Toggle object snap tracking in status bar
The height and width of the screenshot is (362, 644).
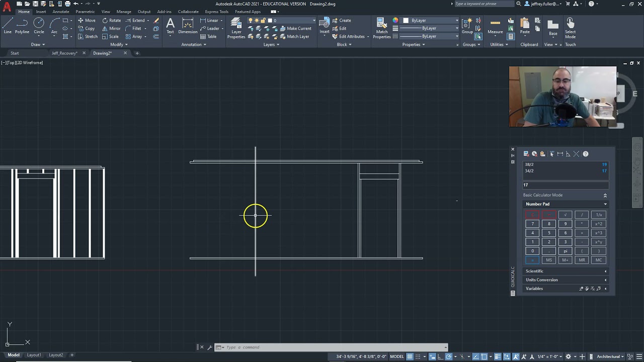(476, 356)
